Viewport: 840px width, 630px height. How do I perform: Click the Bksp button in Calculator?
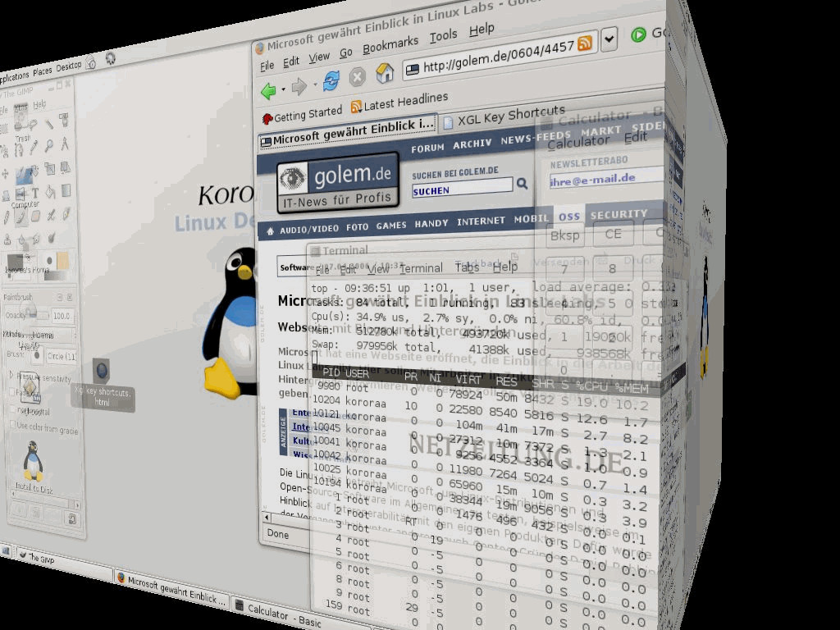pos(564,235)
